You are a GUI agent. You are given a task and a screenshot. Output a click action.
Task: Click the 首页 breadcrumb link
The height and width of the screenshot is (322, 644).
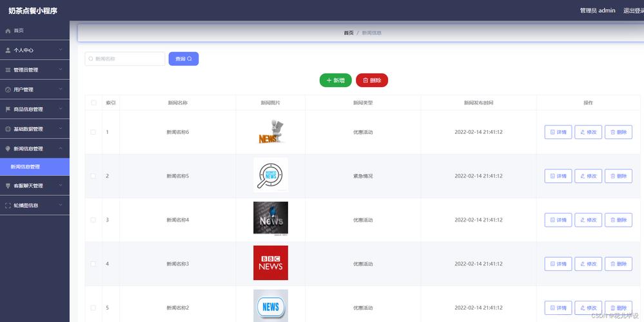(x=348, y=33)
